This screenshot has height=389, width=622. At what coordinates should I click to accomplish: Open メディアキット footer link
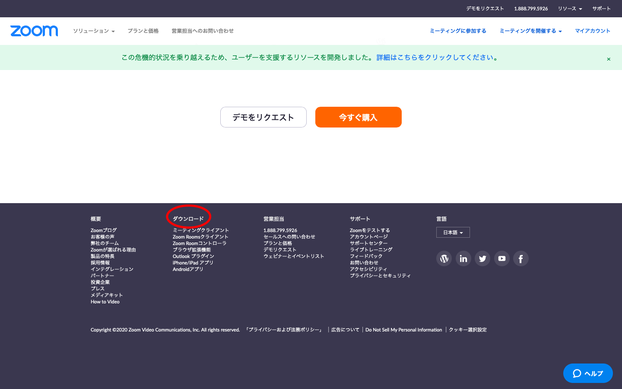pos(107,295)
